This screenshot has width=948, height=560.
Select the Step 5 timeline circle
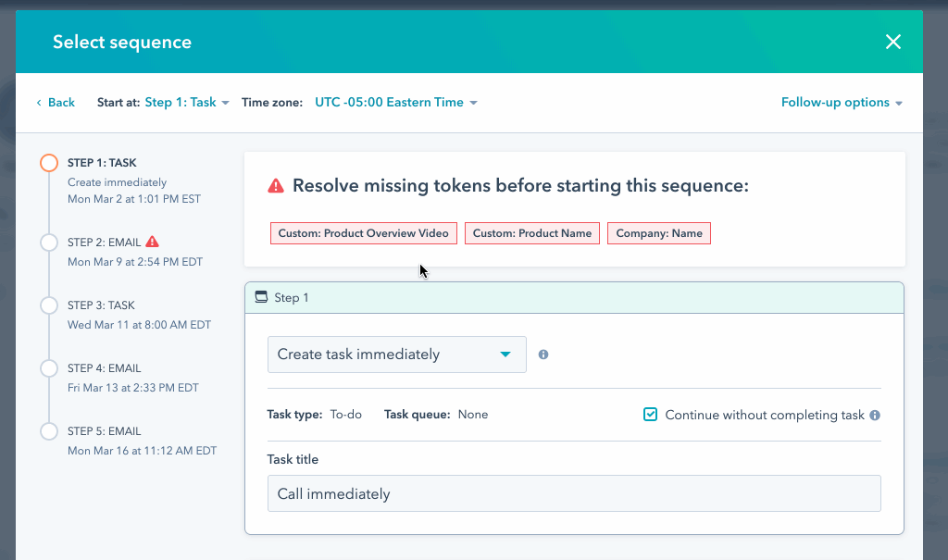[48, 431]
